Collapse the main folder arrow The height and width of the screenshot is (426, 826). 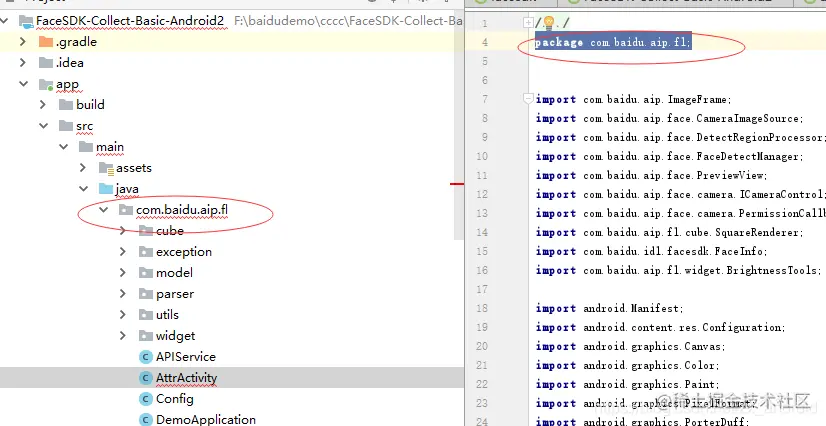coord(63,146)
